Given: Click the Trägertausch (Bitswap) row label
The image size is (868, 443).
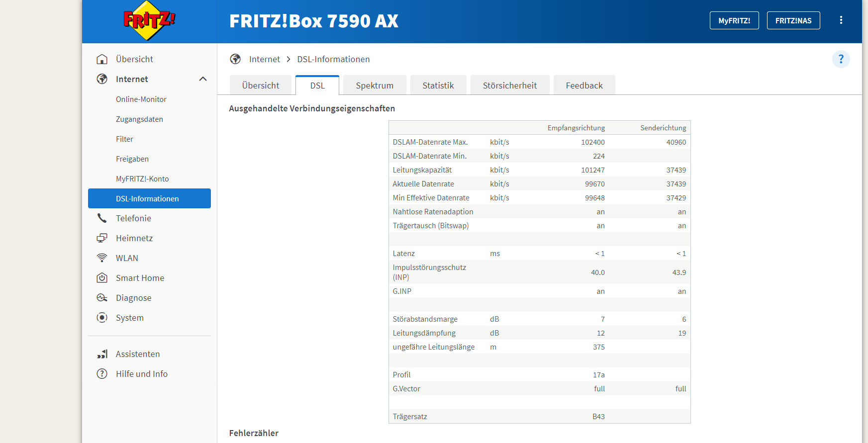Looking at the screenshot, I should click(x=431, y=226).
